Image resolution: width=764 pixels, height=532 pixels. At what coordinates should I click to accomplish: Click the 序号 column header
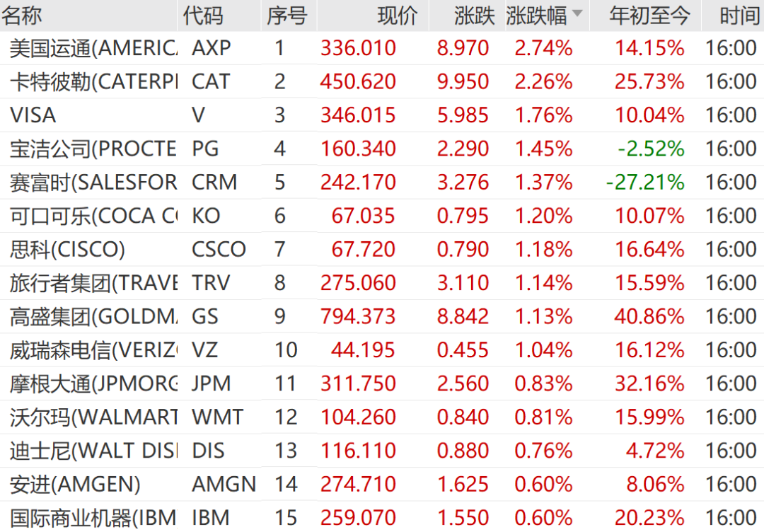pyautogui.click(x=286, y=16)
